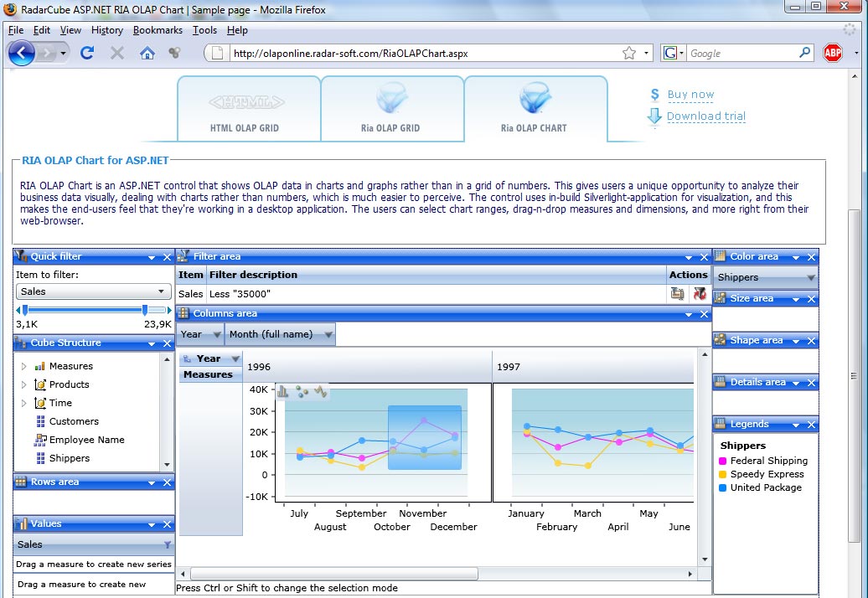Open the File menu
This screenshot has width=868, height=598.
[15, 30]
